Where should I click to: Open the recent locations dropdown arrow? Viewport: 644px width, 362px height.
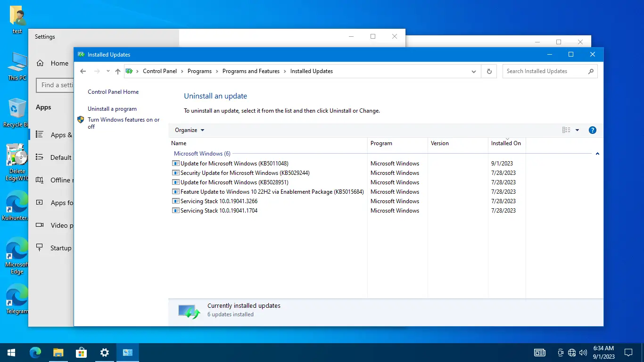[108, 71]
